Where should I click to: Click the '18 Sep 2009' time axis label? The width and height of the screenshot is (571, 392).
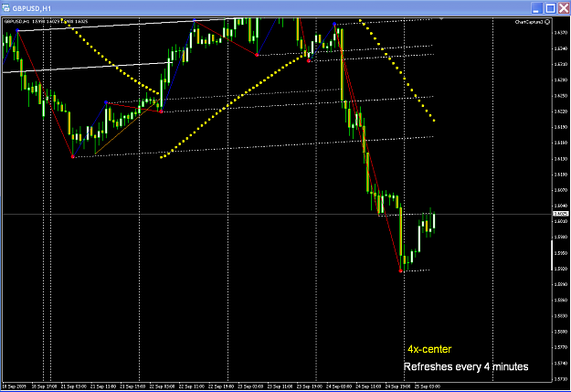tap(15, 387)
